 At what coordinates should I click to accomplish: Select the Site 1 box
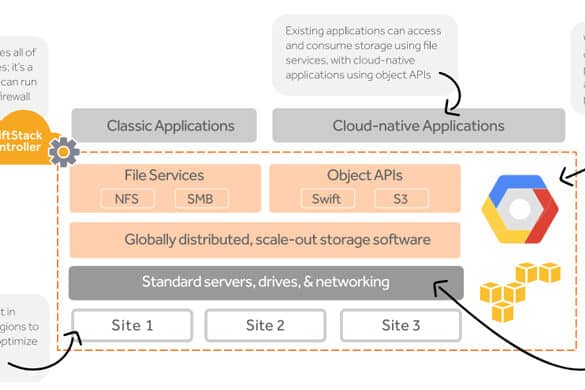point(132,325)
